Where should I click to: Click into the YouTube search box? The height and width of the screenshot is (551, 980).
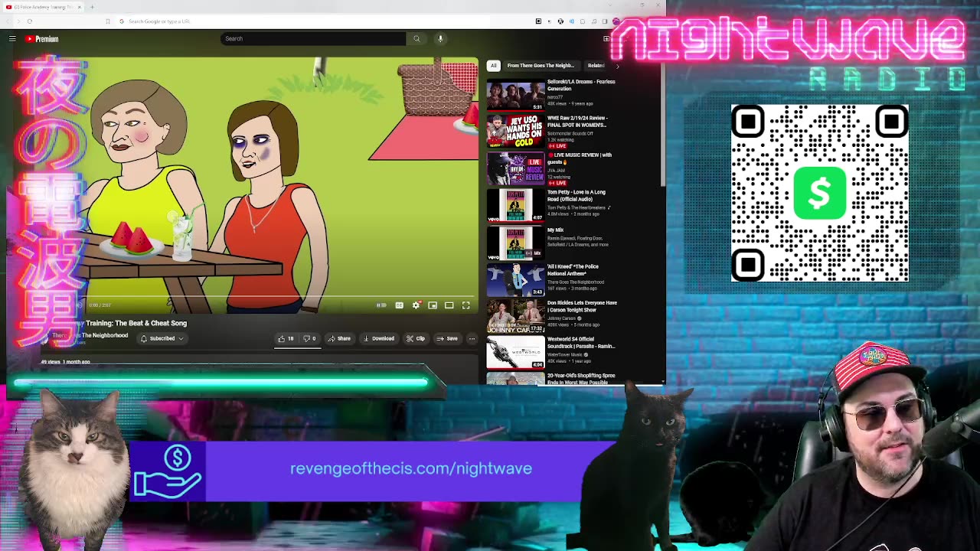pyautogui.click(x=313, y=38)
